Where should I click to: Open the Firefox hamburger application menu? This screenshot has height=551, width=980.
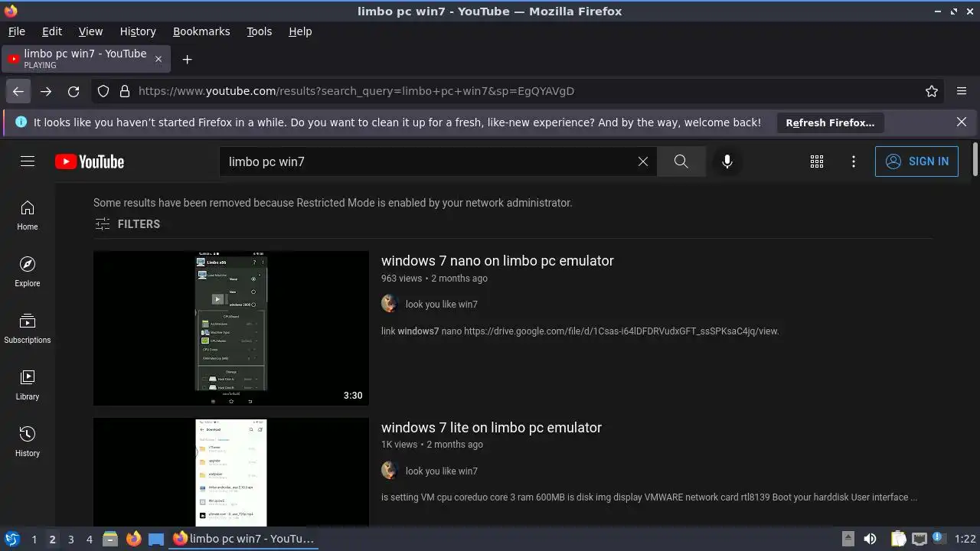pyautogui.click(x=962, y=91)
